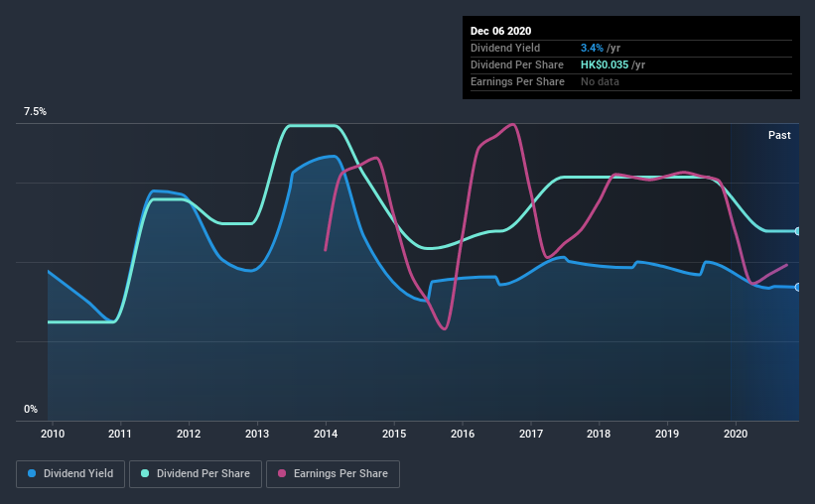Click the Earnings Per Share label in tooltip
Viewport: 815px width, 504px height.
click(x=517, y=81)
